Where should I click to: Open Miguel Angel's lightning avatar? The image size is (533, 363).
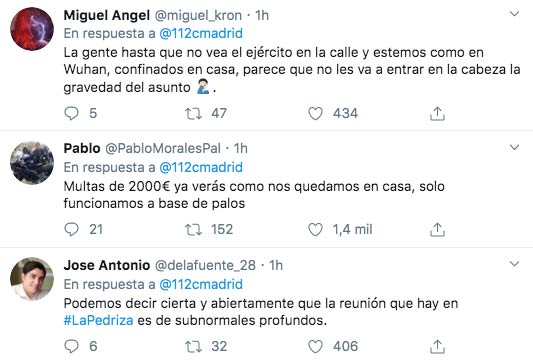pyautogui.click(x=32, y=29)
